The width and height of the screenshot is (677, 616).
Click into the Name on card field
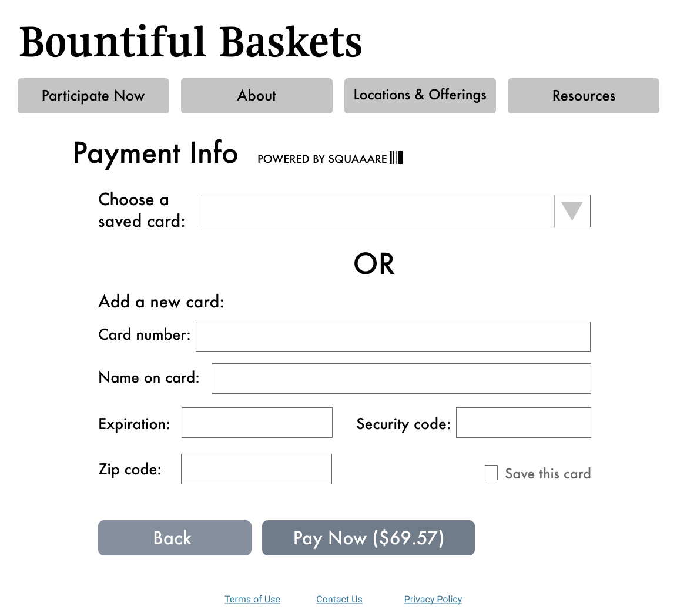(x=401, y=379)
